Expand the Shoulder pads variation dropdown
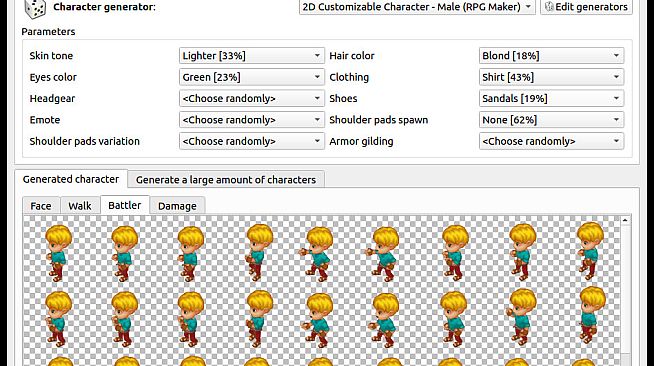The height and width of the screenshot is (366, 654). coord(252,141)
